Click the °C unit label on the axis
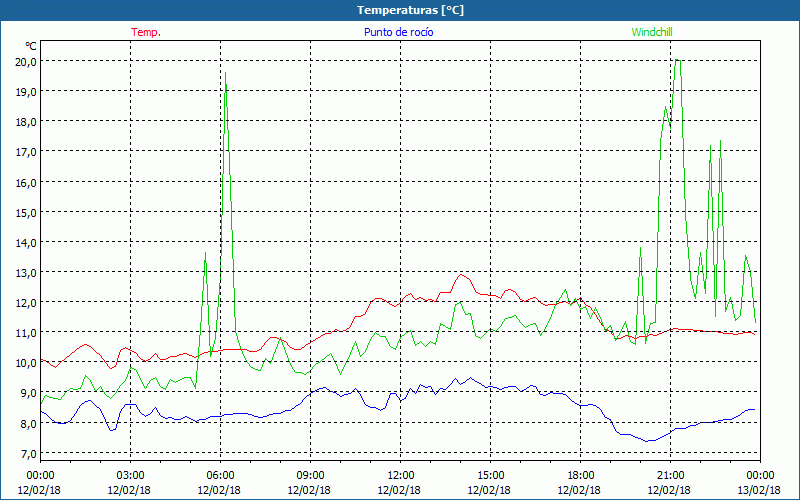The image size is (800, 500). 31,46
